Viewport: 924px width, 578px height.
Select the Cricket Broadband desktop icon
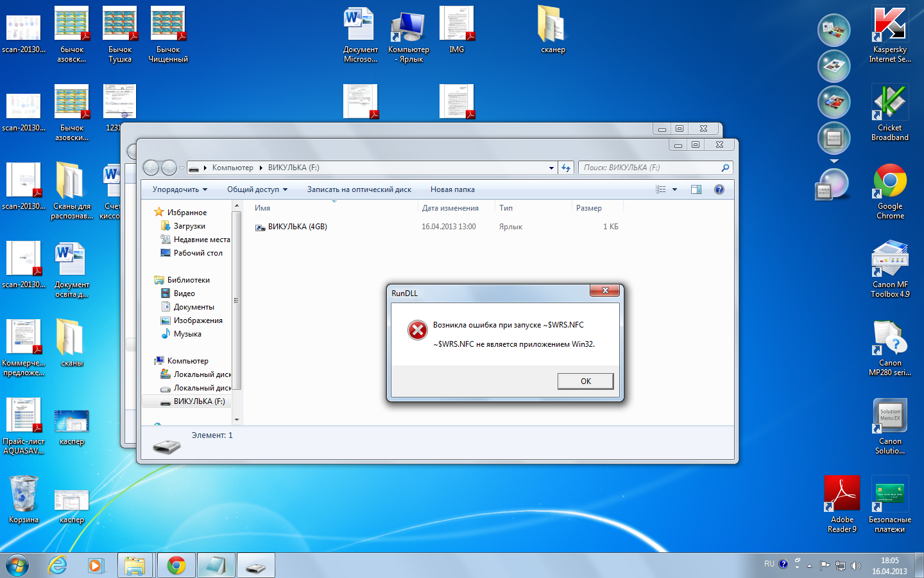coord(890,114)
